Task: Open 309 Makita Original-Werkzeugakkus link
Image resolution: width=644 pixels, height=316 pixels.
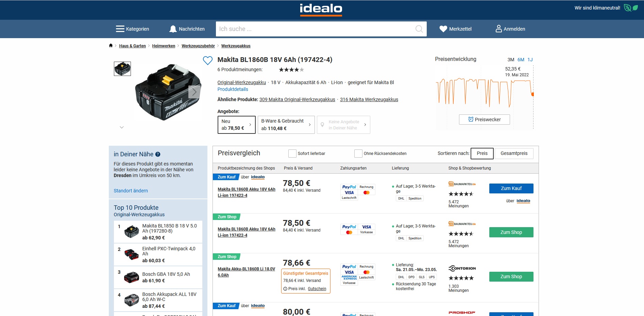Action: point(297,99)
